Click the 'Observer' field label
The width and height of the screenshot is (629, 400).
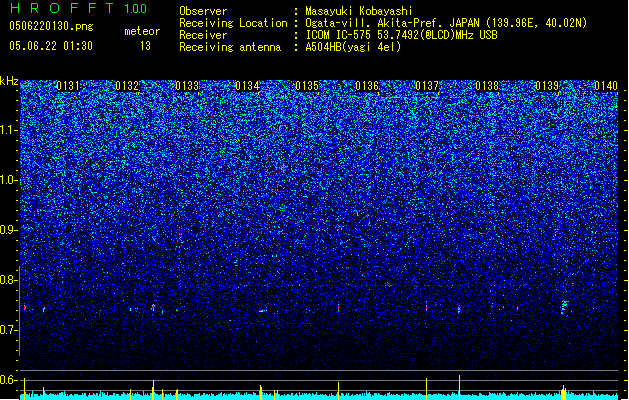(x=203, y=11)
